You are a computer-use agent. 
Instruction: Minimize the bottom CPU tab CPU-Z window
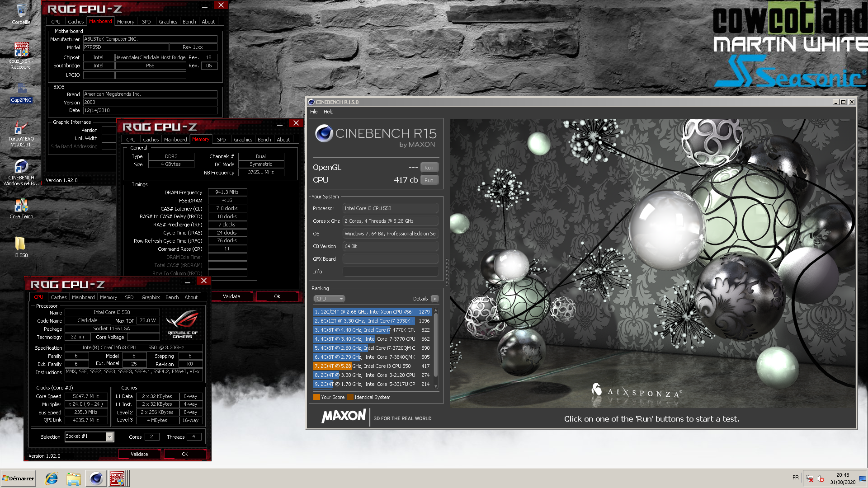pyautogui.click(x=187, y=282)
